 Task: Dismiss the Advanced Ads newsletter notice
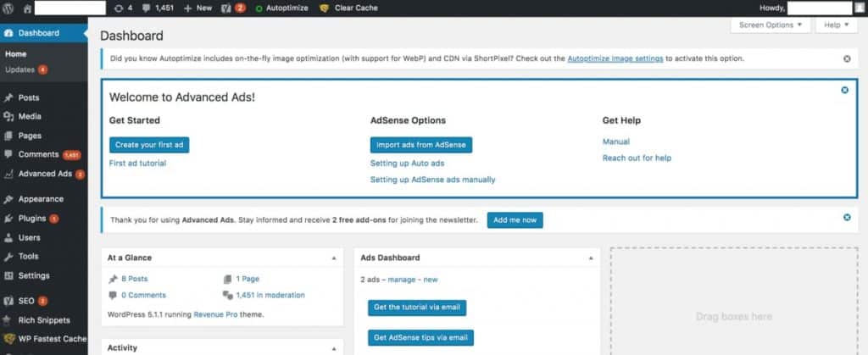(x=847, y=217)
